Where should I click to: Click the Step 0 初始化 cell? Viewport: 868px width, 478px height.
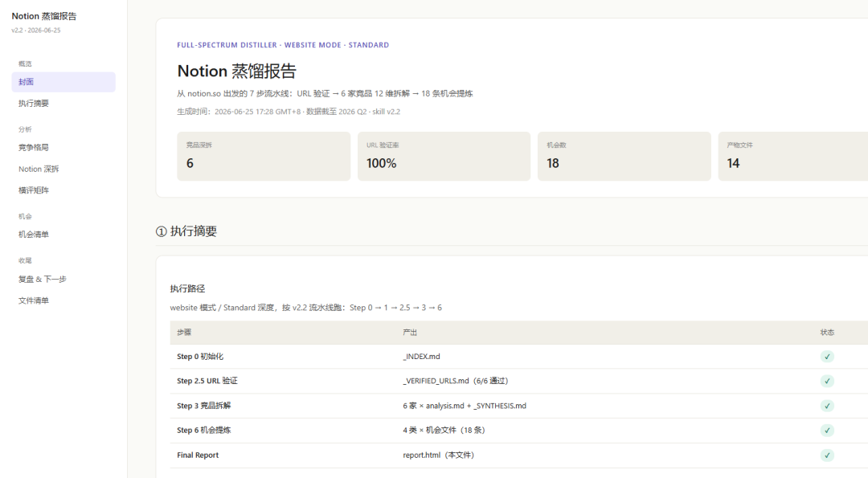200,356
